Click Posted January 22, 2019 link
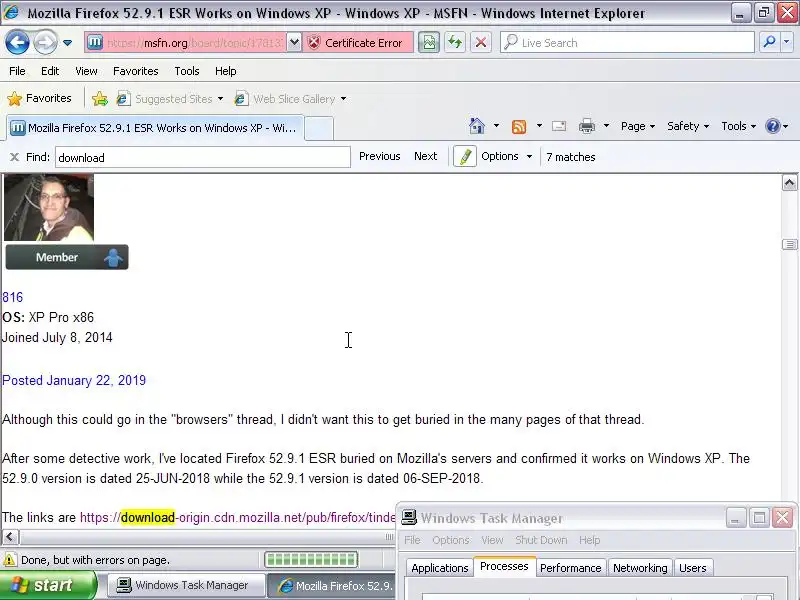 point(74,380)
